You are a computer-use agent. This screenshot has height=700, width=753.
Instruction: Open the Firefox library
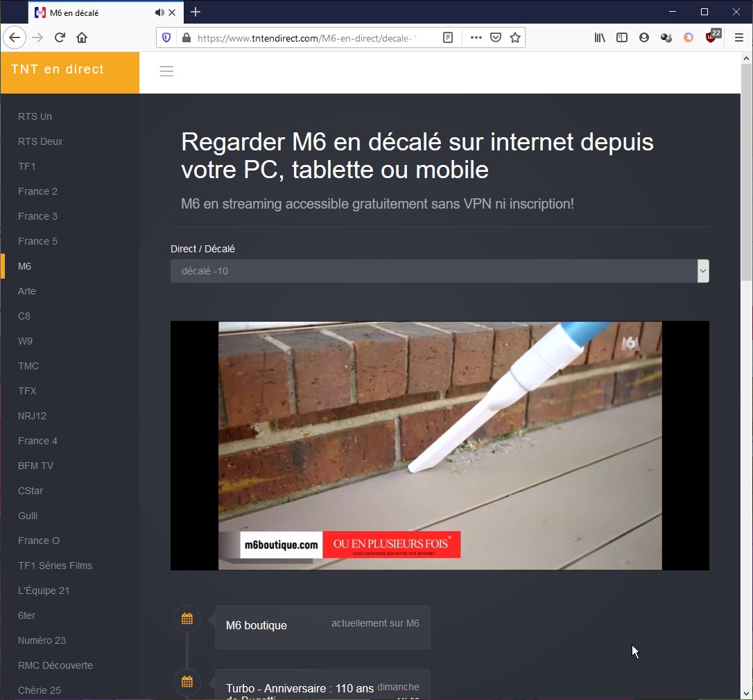[x=600, y=38]
